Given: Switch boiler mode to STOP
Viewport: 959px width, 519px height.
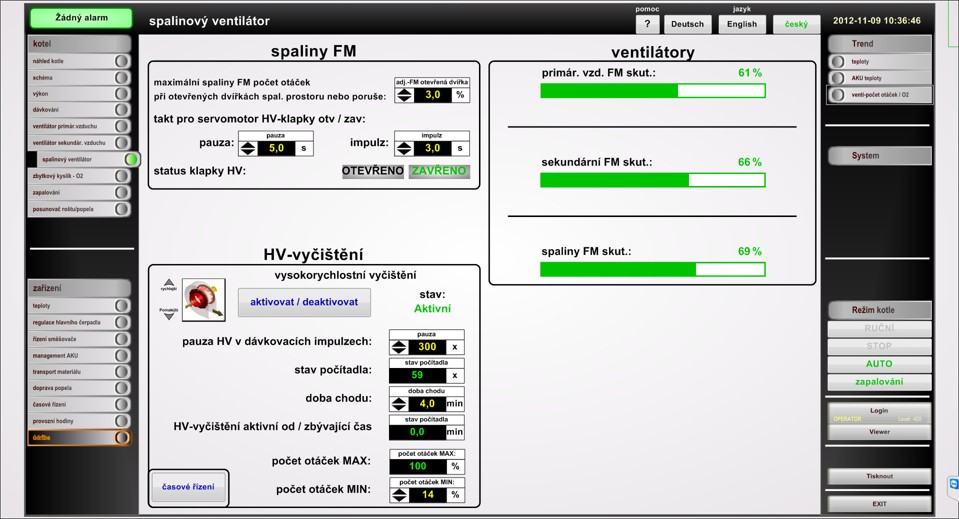Looking at the screenshot, I should [x=878, y=346].
